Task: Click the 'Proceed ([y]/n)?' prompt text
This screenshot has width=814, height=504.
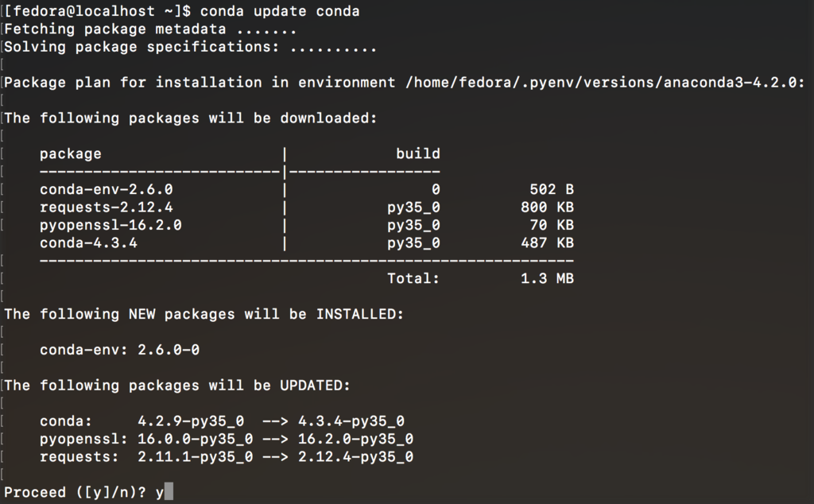Action: (76, 492)
